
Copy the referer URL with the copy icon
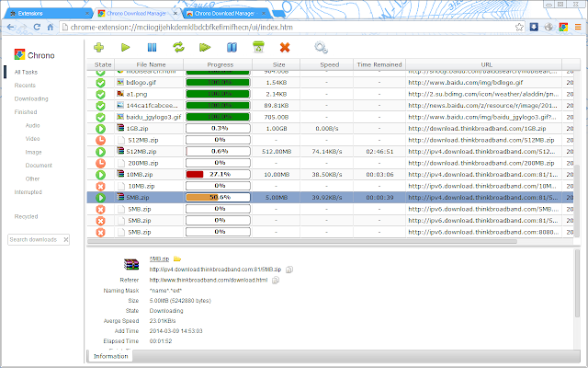(x=276, y=280)
